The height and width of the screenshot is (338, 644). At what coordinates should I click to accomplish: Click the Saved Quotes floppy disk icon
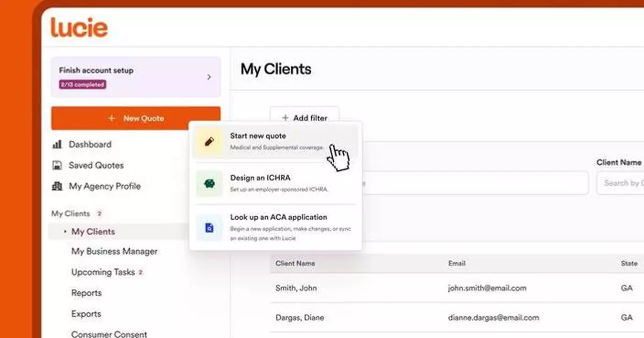(x=57, y=166)
